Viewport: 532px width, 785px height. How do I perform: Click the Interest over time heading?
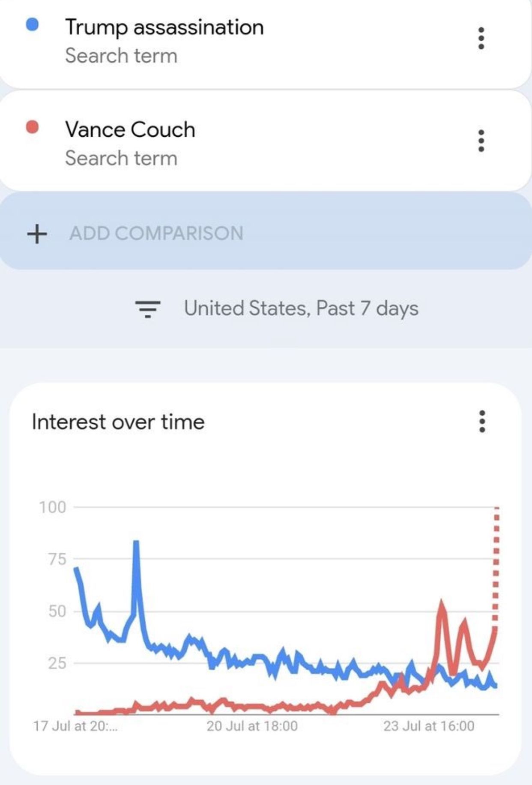click(x=118, y=422)
